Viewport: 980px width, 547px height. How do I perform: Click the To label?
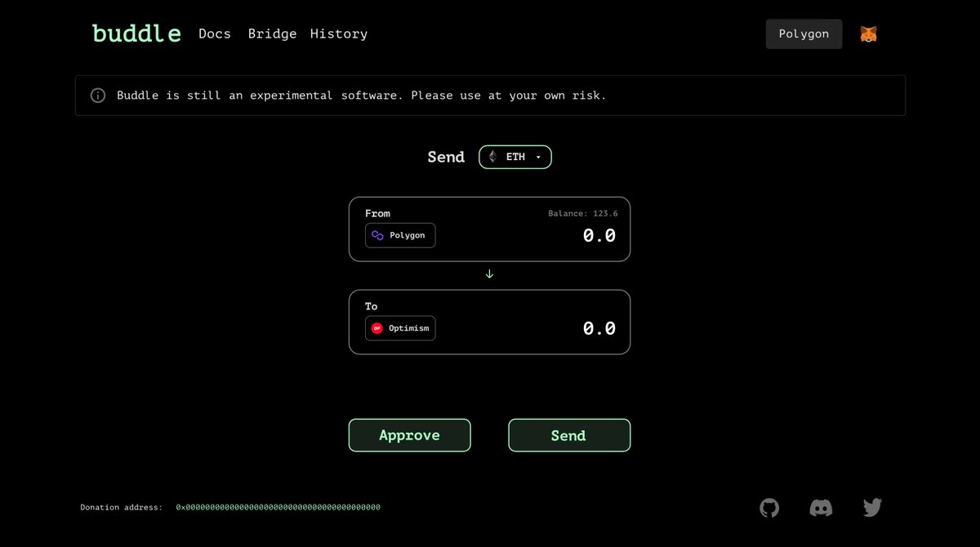372,307
